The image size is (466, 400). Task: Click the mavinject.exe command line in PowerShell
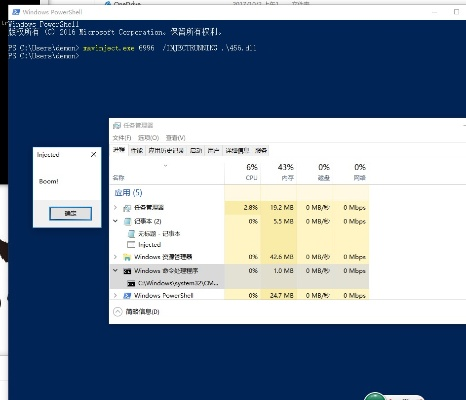(132, 48)
